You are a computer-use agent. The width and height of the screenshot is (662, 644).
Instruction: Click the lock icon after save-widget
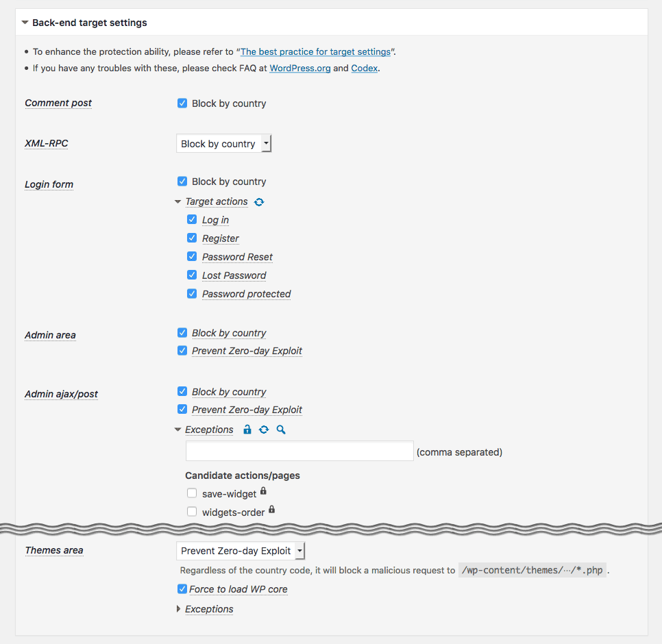pyautogui.click(x=264, y=491)
